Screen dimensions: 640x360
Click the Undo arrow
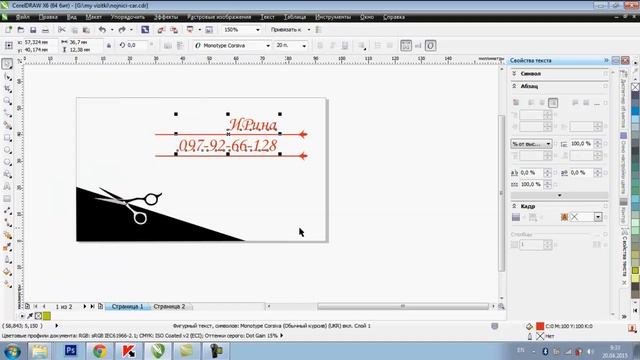[102, 30]
